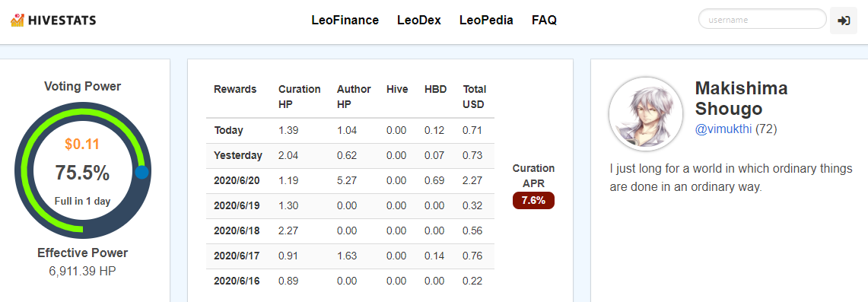Click the HiveStats logo
This screenshot has height=302, width=868.
53,21
